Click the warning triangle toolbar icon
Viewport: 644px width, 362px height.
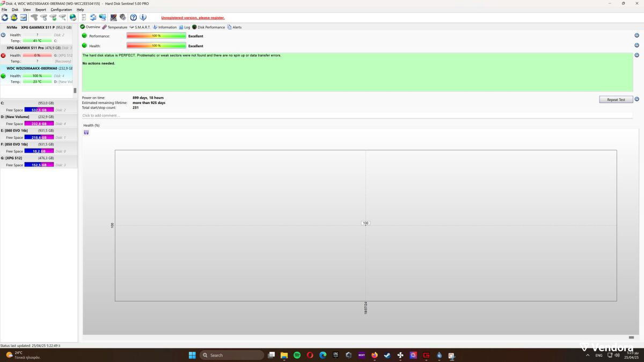(x=14, y=18)
